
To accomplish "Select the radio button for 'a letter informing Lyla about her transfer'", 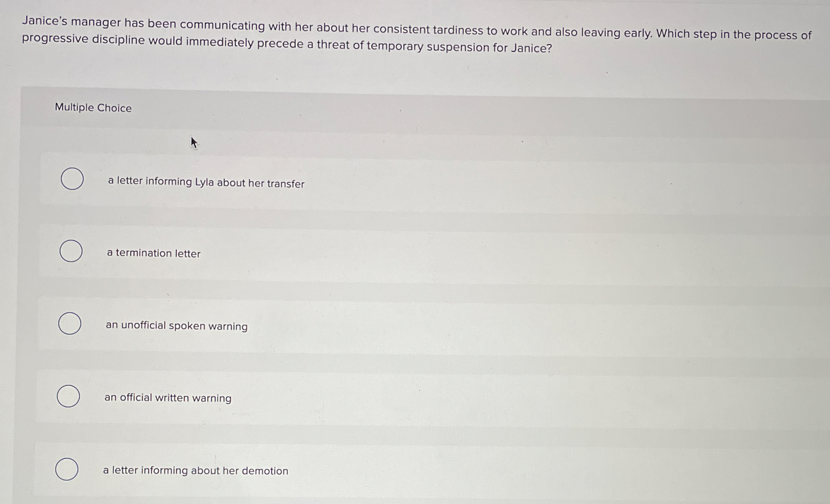I will pos(72,179).
